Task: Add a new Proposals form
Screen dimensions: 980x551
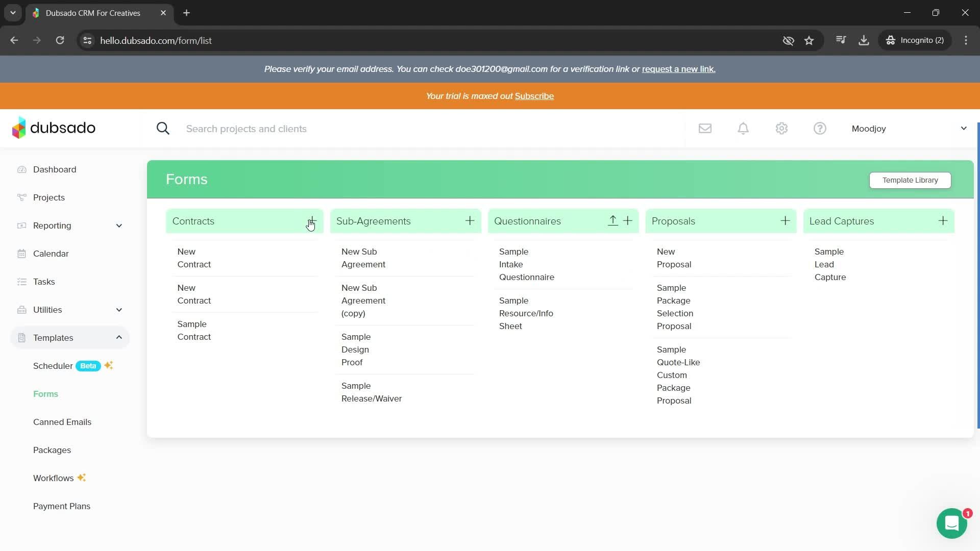Action: pyautogui.click(x=785, y=221)
